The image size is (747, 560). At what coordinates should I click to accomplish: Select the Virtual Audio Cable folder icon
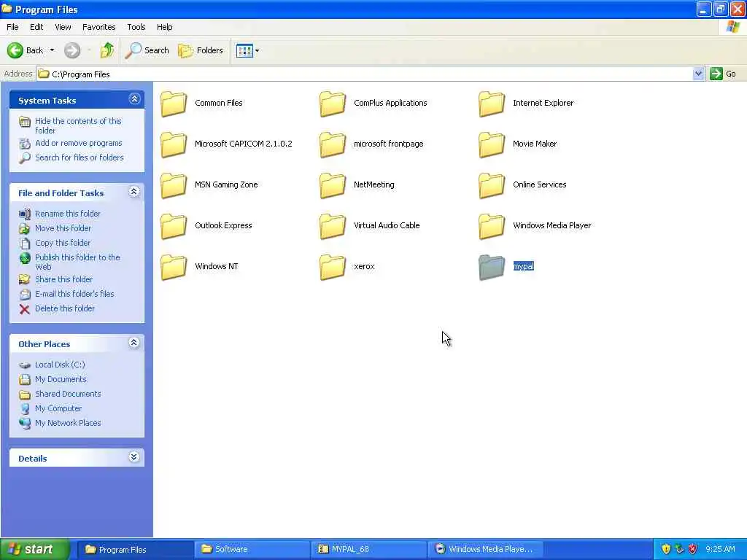[x=333, y=226]
